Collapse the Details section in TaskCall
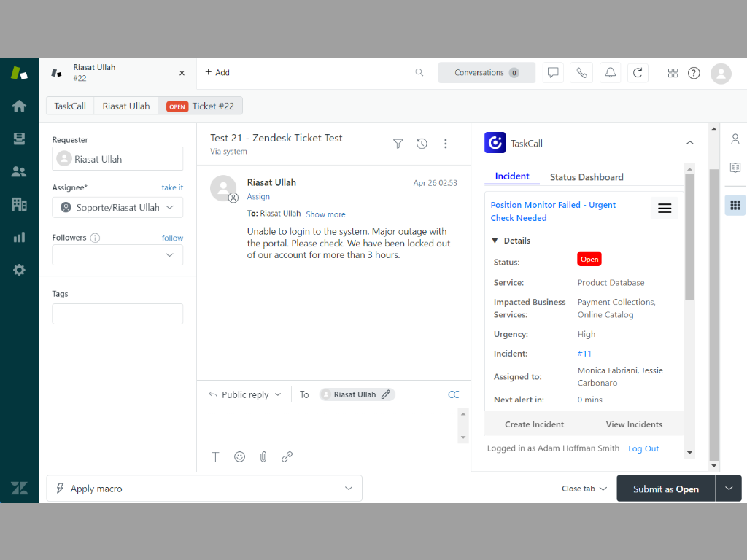The image size is (747, 560). click(497, 240)
